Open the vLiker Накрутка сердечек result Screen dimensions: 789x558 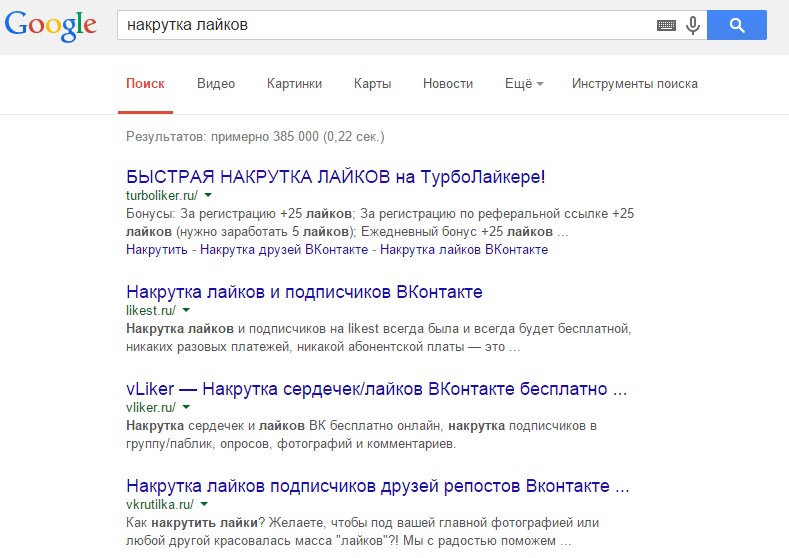coord(376,389)
